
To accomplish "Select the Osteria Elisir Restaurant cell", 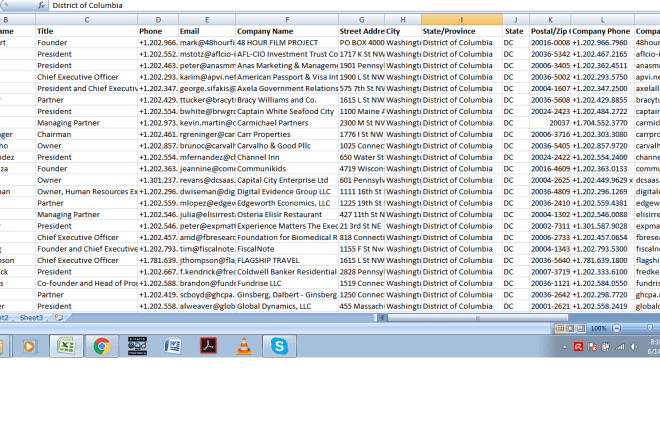I will pos(287,214).
